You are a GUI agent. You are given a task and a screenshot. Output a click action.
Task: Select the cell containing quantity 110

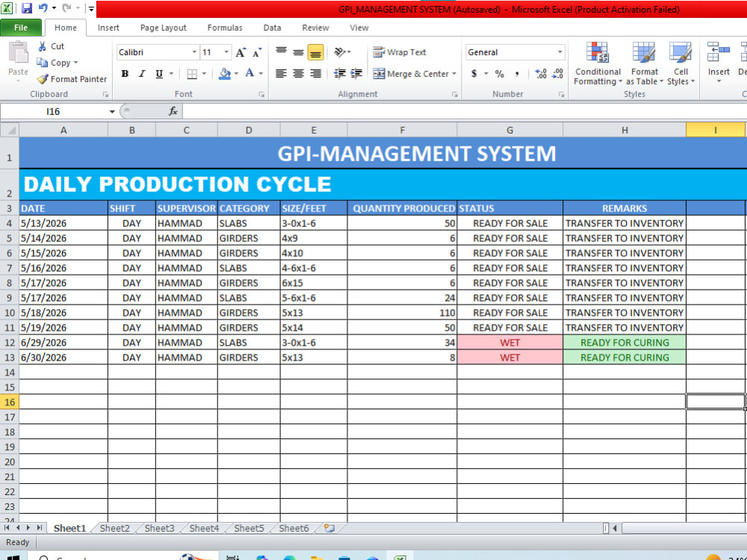(x=402, y=312)
